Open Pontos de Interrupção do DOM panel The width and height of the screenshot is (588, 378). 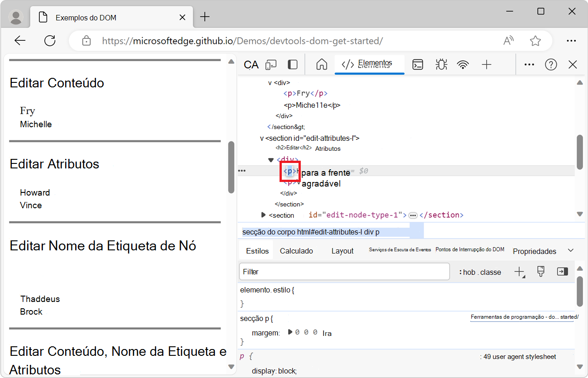click(469, 249)
